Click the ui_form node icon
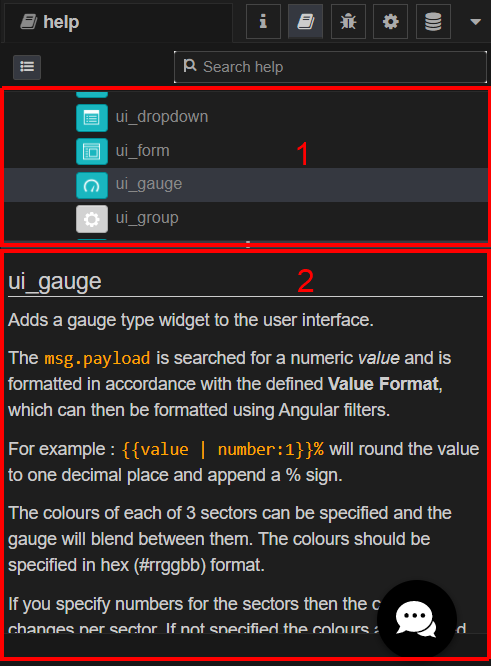The width and height of the screenshot is (491, 666). click(92, 151)
